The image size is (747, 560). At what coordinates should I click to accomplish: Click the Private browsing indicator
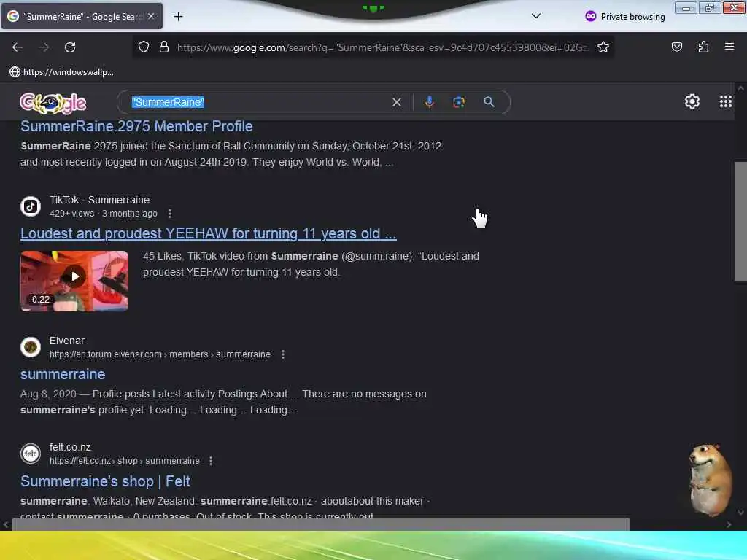(x=624, y=17)
